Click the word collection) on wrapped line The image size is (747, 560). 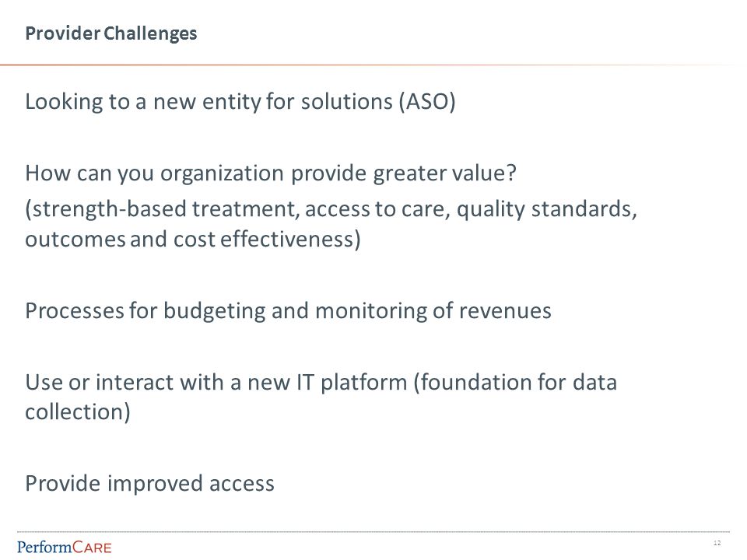point(78,412)
